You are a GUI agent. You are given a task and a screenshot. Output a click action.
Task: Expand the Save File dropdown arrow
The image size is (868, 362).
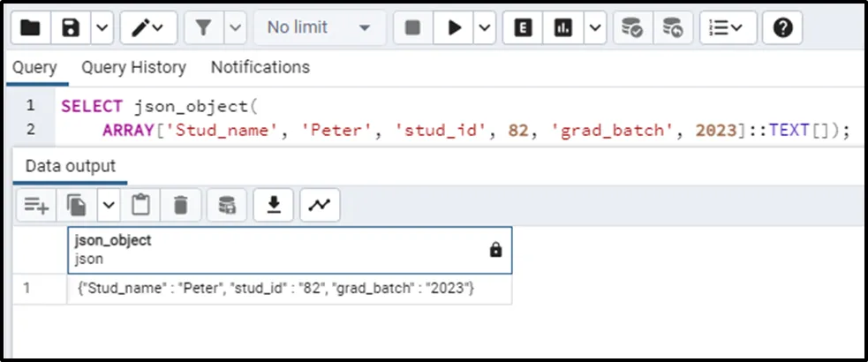(101, 28)
